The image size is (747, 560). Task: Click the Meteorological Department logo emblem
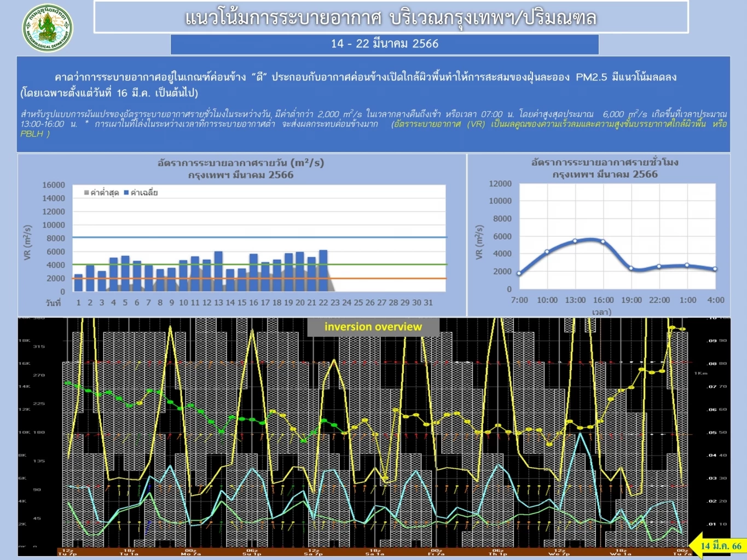click(48, 21)
